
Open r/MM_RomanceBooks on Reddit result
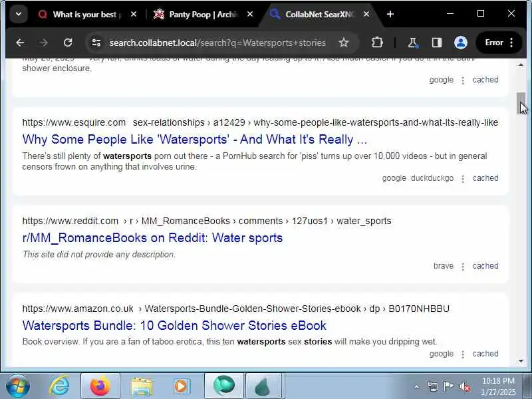(152, 238)
